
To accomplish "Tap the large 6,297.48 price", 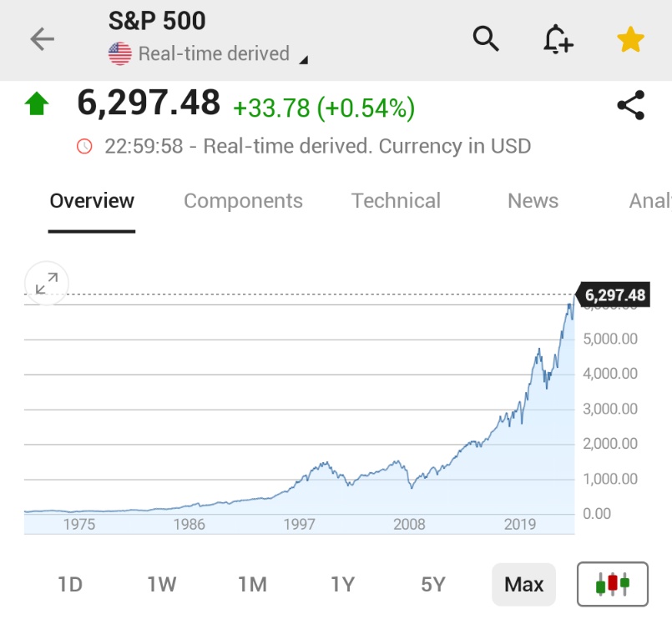I will [149, 103].
